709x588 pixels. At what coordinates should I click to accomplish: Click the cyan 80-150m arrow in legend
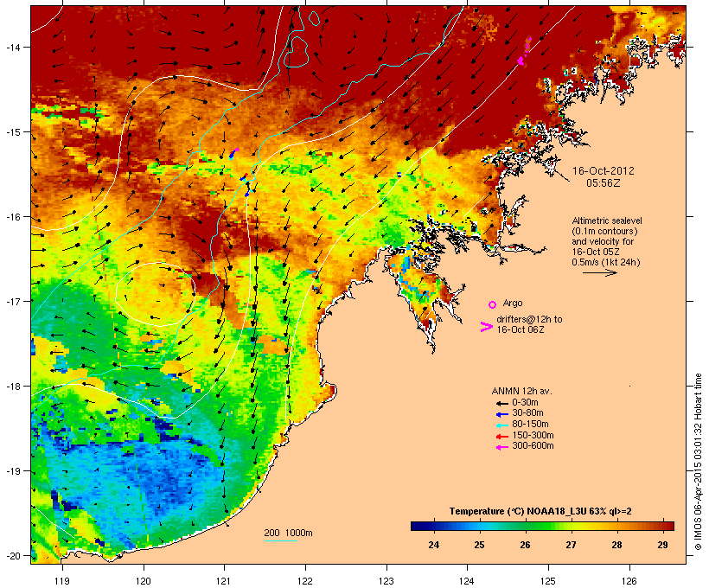click(502, 425)
